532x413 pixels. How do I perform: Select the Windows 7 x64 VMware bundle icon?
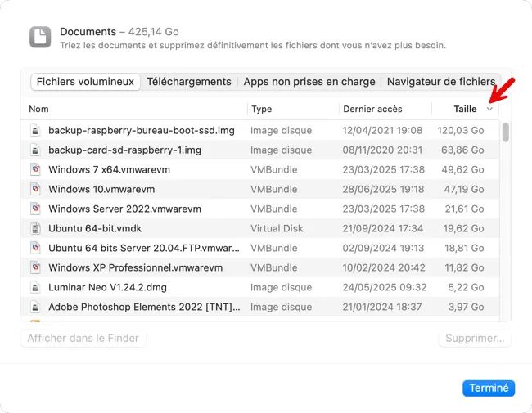click(x=36, y=169)
